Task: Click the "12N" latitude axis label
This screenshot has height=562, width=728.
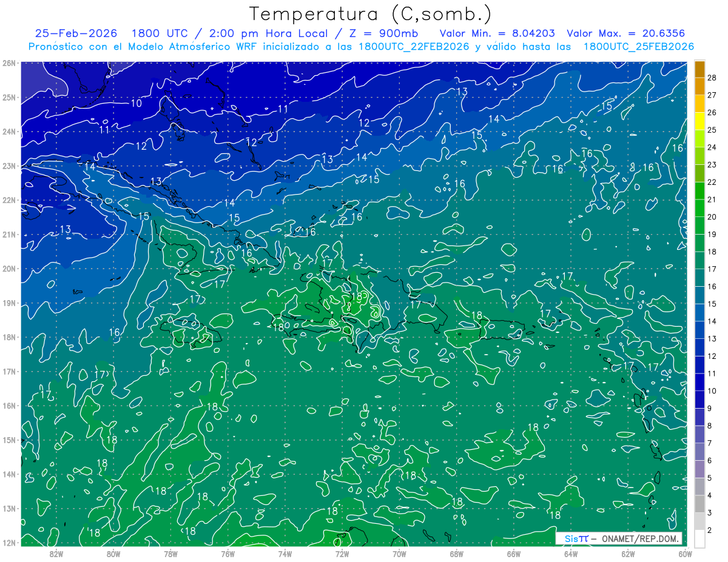Action: tap(8, 543)
